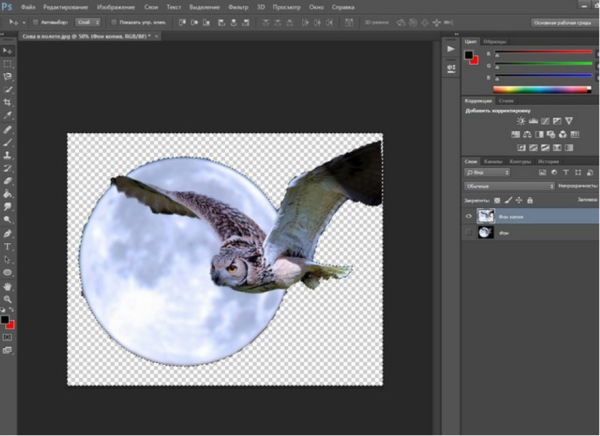The height and width of the screenshot is (436, 600).
Task: Select the Horizontal Type tool
Action: 8,246
